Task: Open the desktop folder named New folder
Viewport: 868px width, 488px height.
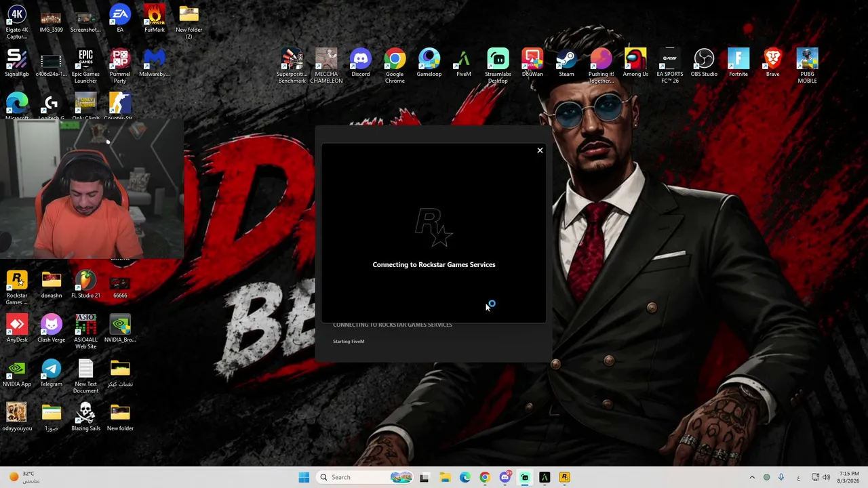Action: click(x=120, y=418)
